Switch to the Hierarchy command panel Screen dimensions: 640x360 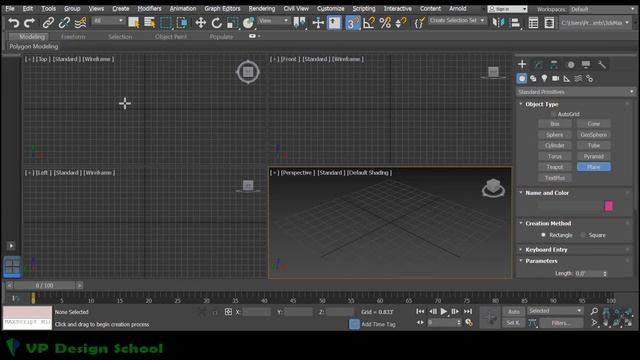tap(554, 64)
